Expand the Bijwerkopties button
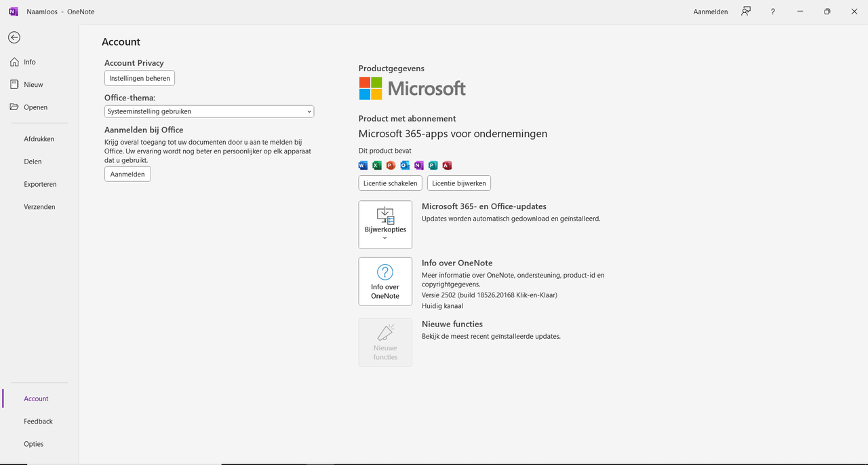Image resolution: width=868 pixels, height=465 pixels. tap(385, 225)
